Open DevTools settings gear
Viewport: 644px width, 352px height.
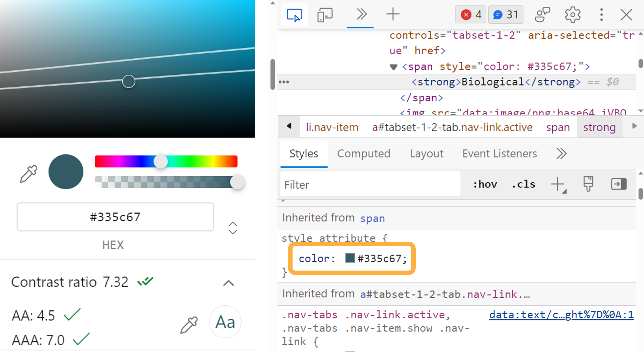(572, 14)
